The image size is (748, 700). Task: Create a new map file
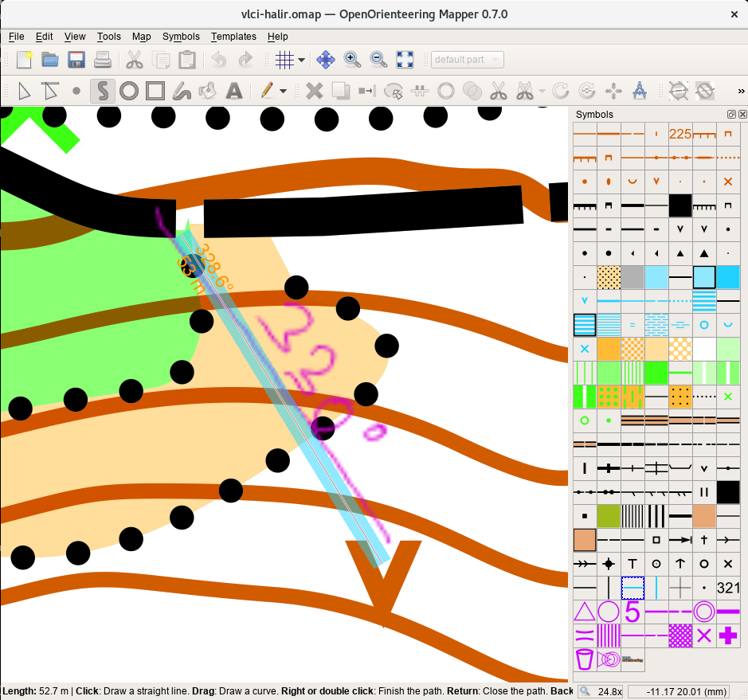(x=24, y=60)
